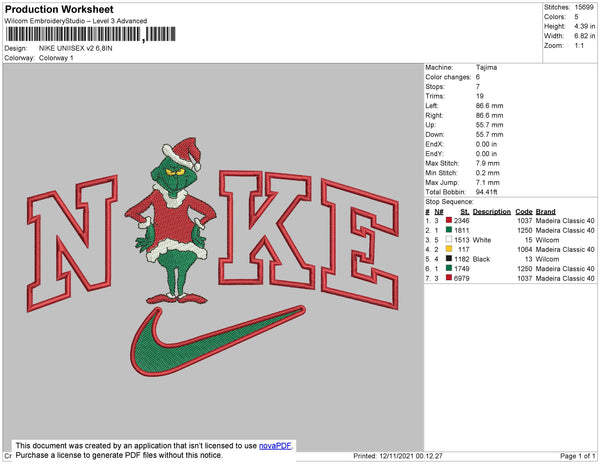Click the Colors value '5'
The width and height of the screenshot is (600, 464).
point(576,17)
